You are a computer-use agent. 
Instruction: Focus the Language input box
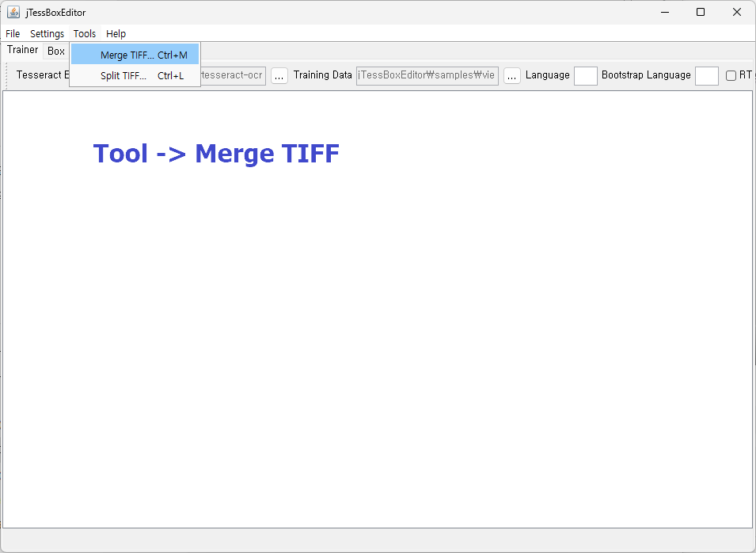(x=585, y=76)
